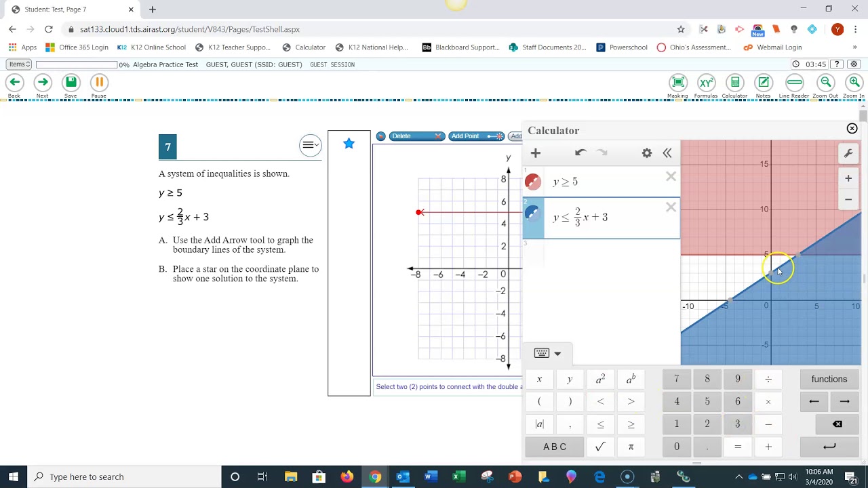Click the Zoom In magnifier

[854, 83]
